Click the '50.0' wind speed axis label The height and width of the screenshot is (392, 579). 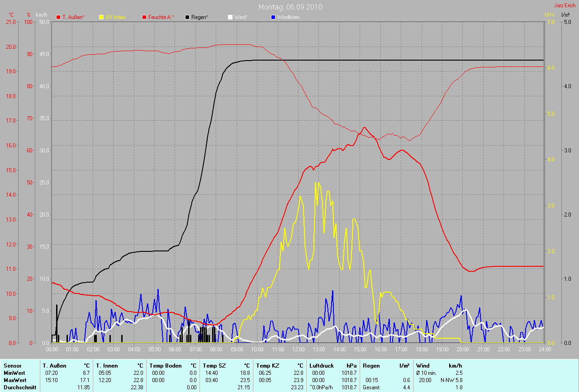coord(44,22)
